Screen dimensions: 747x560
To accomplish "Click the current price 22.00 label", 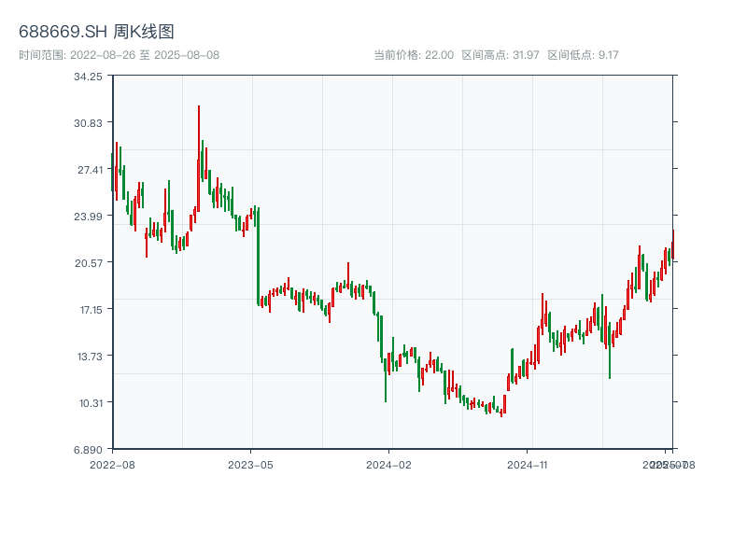I will pos(414,55).
